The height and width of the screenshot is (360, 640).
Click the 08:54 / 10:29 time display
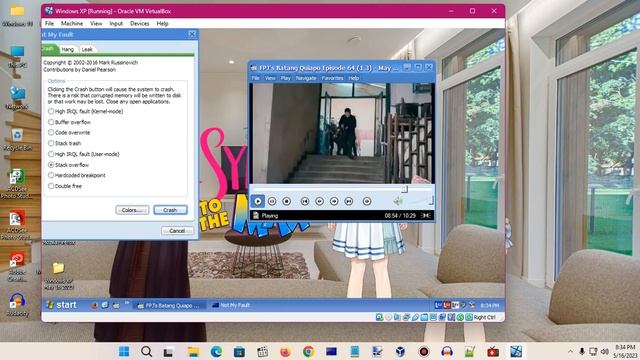[400, 216]
